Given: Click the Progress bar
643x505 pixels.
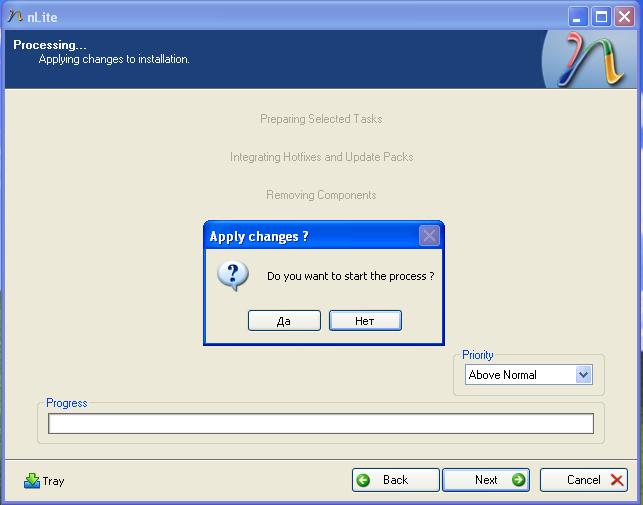Looking at the screenshot, I should click(x=321, y=423).
